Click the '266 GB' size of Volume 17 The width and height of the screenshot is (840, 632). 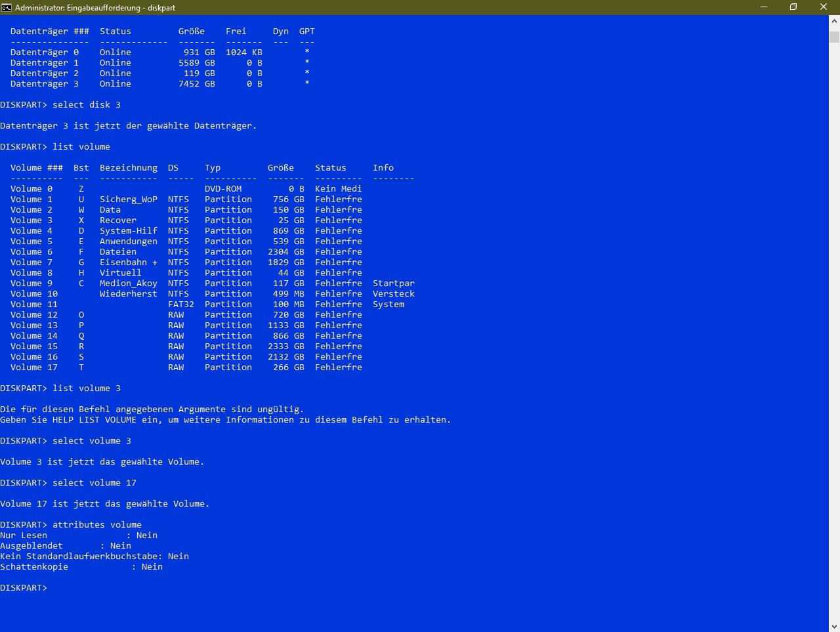point(289,368)
